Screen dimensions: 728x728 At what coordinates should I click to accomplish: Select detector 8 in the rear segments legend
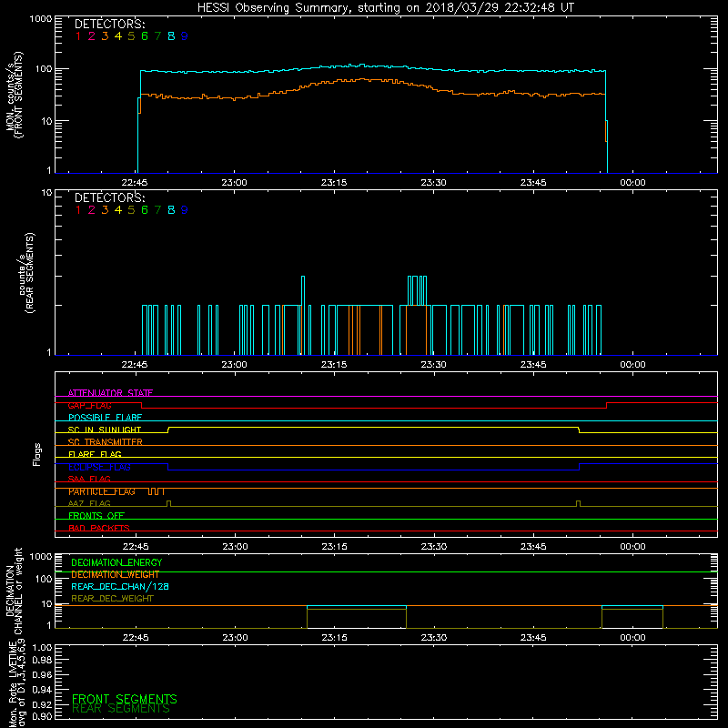[x=171, y=210]
